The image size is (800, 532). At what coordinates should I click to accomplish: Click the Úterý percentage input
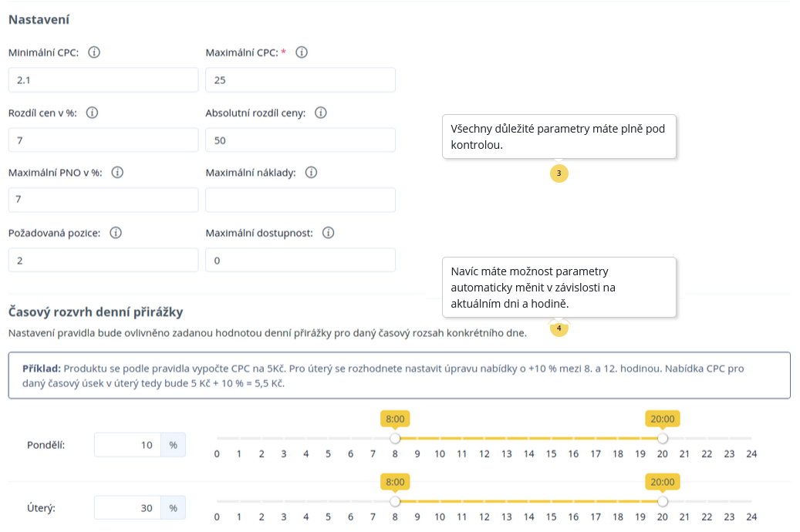(x=128, y=508)
